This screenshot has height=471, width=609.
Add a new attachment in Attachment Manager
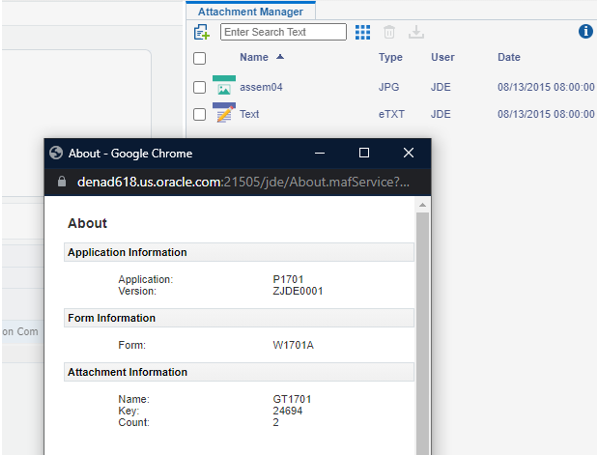(x=202, y=32)
